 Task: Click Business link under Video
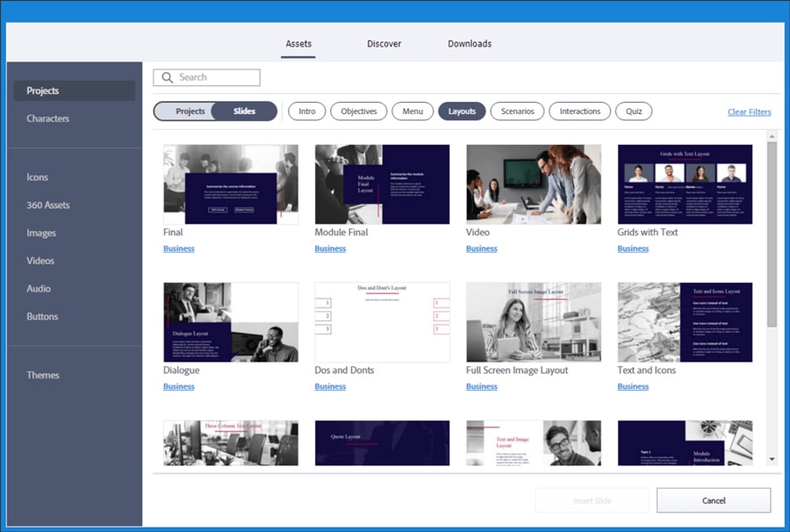[482, 248]
